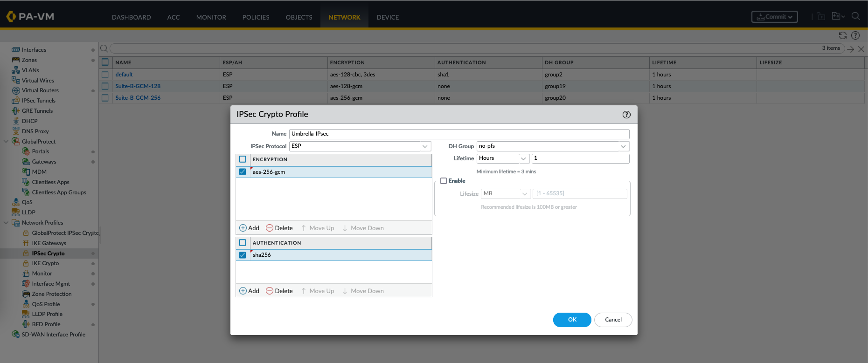
Task: Uncheck the aes-256-gcm encryption checkbox
Action: [243, 172]
